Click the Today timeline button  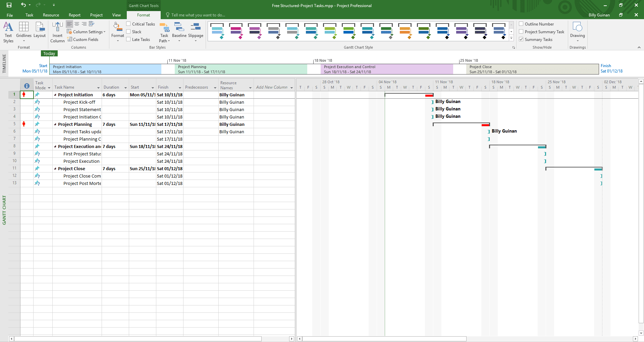coord(49,53)
